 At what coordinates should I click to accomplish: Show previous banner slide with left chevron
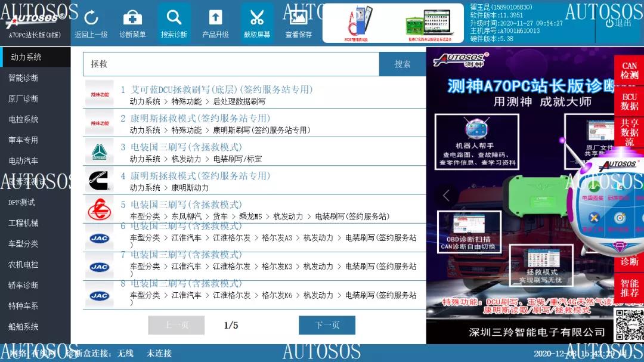(x=447, y=195)
